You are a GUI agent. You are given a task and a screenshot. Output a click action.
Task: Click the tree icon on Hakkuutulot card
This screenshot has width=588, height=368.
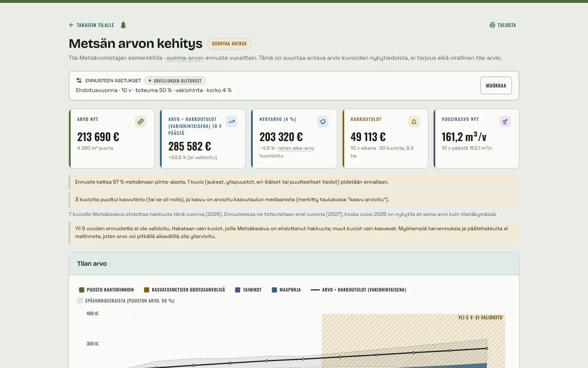[x=414, y=121]
